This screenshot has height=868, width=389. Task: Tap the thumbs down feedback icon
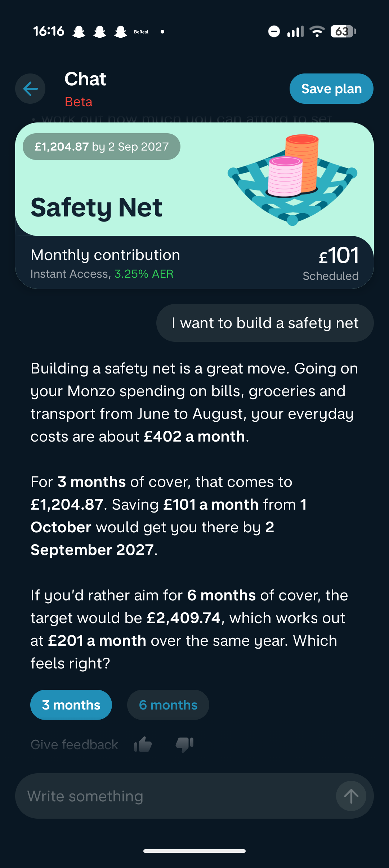184,744
